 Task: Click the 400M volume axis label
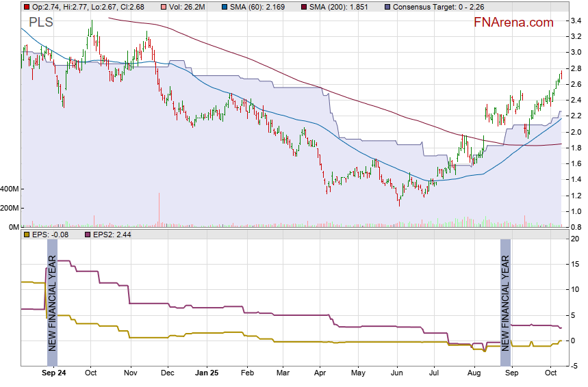coord(10,189)
